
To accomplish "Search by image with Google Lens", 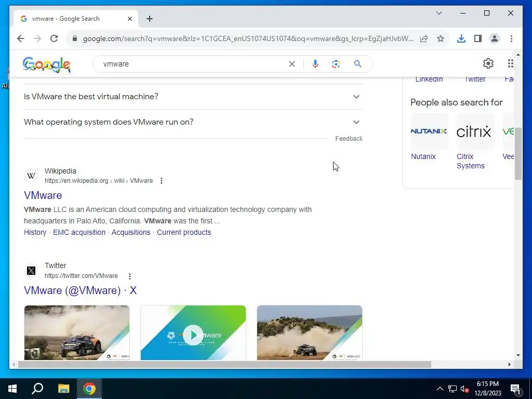I will click(336, 64).
